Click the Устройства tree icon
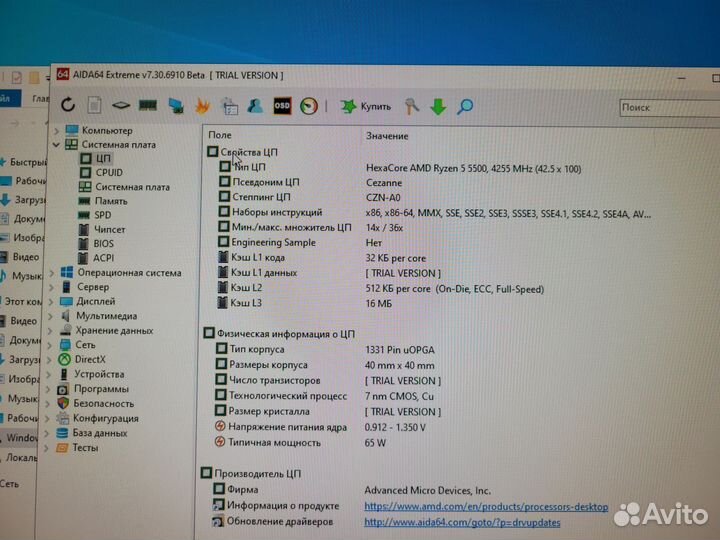The image size is (720, 540). [x=64, y=374]
